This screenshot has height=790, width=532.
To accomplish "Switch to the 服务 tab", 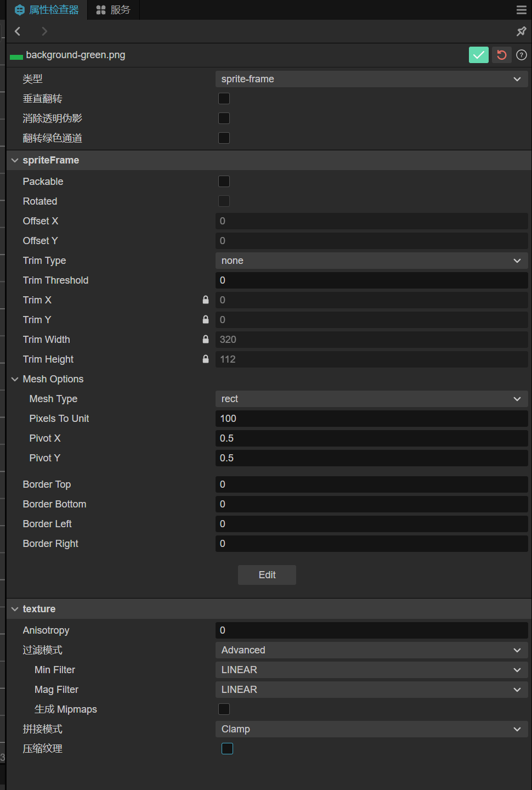I will pyautogui.click(x=113, y=10).
